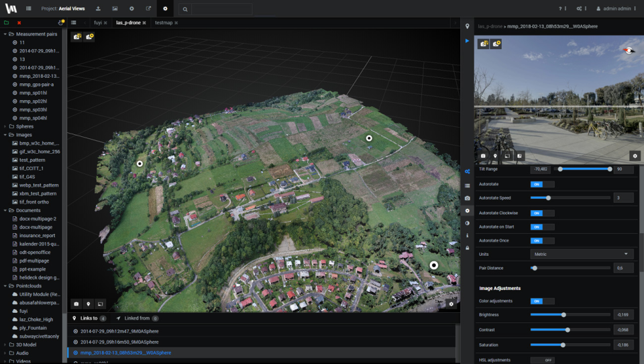The image size is (644, 364).
Task: Open the 2014-07-29_09h16m50_9M0ASphere link
Action: [x=119, y=342]
